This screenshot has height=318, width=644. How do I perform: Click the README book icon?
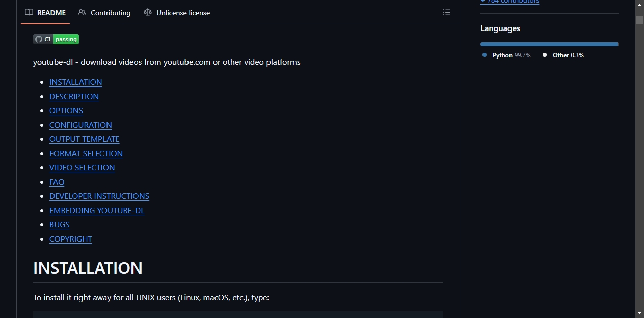(x=29, y=12)
